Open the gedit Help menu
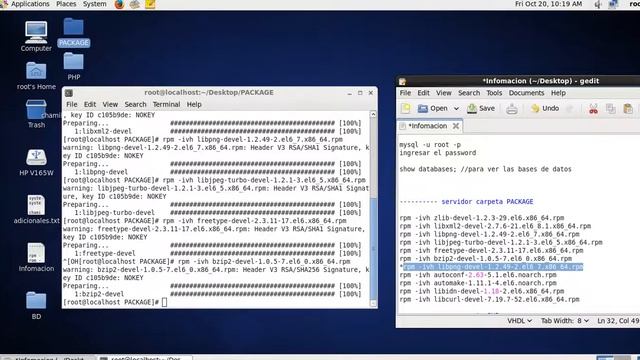Screen dimensions: 640x360 [558, 93]
